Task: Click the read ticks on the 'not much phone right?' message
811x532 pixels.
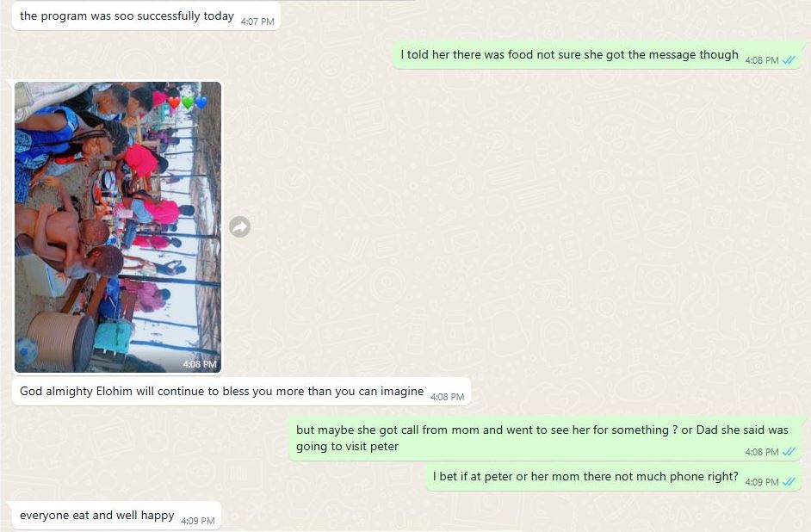Action: (x=789, y=481)
